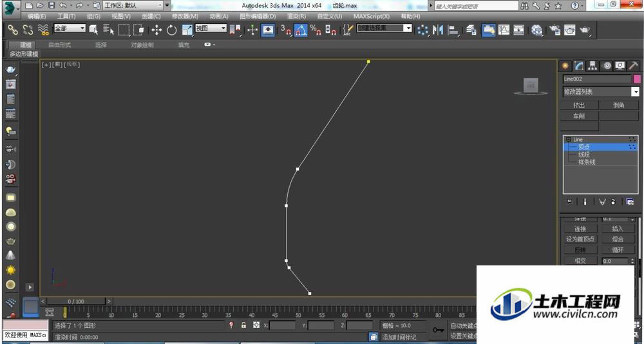Toggle the selection lock icon

[x=243, y=325]
